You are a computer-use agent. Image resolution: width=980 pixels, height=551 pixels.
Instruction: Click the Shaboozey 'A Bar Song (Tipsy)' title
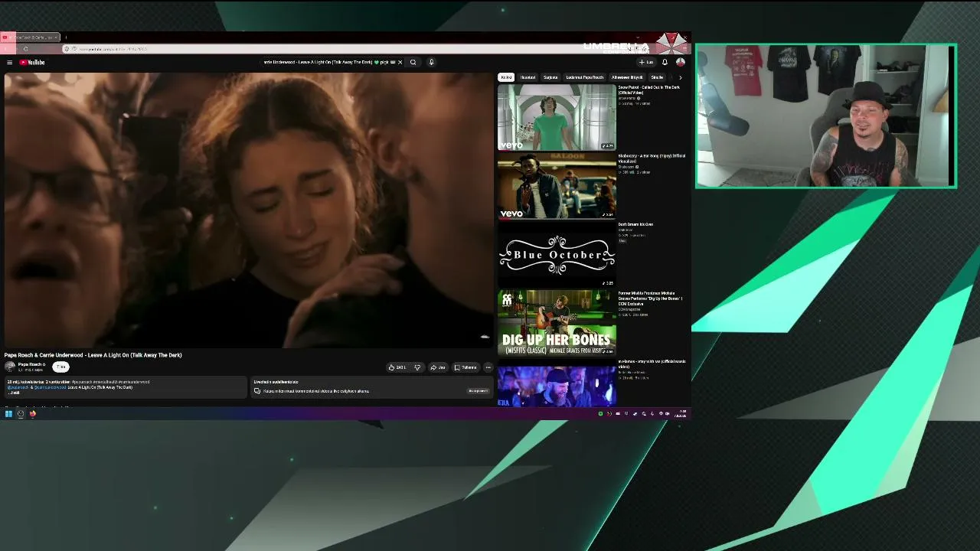[x=652, y=158]
